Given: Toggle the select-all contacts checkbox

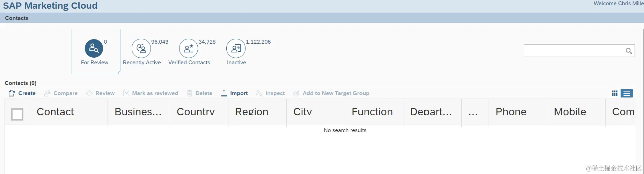Looking at the screenshot, I should click(17, 114).
